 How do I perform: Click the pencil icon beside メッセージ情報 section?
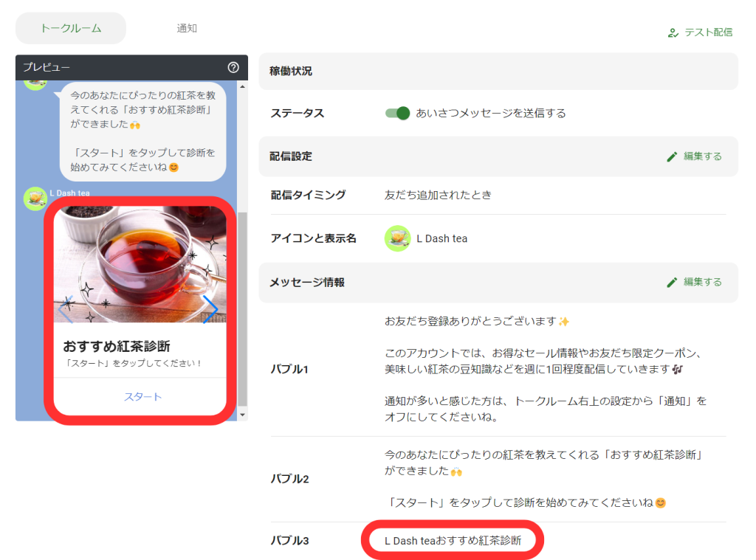[x=672, y=283]
